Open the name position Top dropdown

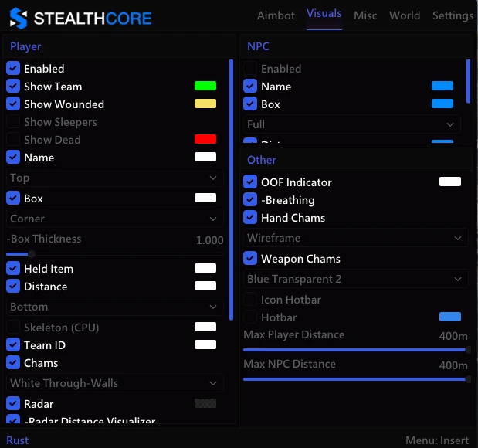tap(114, 178)
